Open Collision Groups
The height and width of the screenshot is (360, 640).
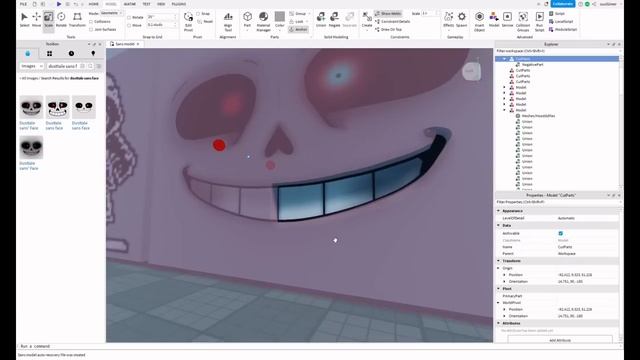[523, 21]
